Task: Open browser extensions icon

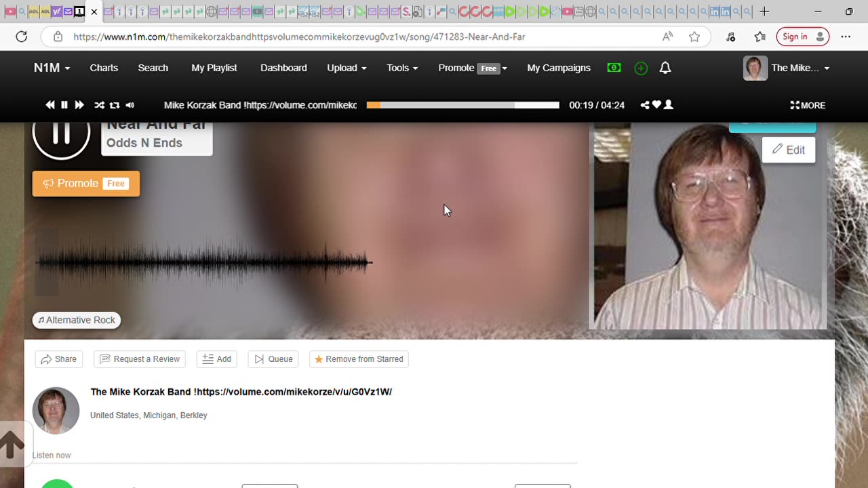Action: (730, 37)
